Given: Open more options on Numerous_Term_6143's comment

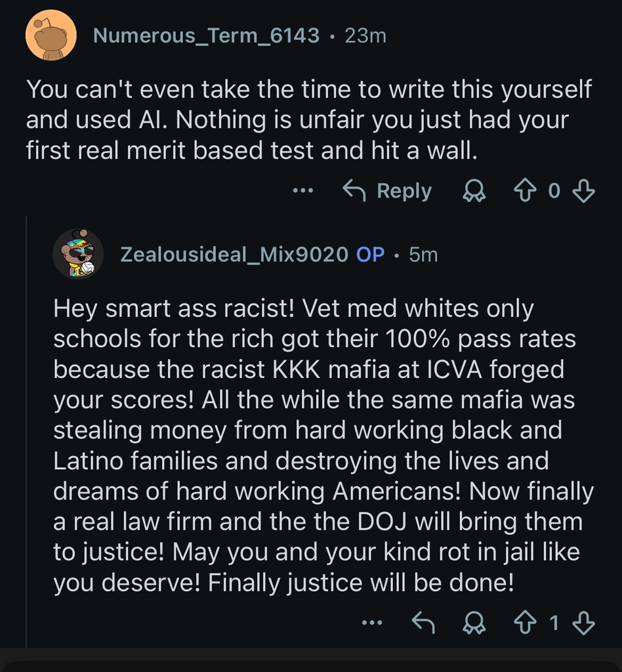Looking at the screenshot, I should 302,191.
